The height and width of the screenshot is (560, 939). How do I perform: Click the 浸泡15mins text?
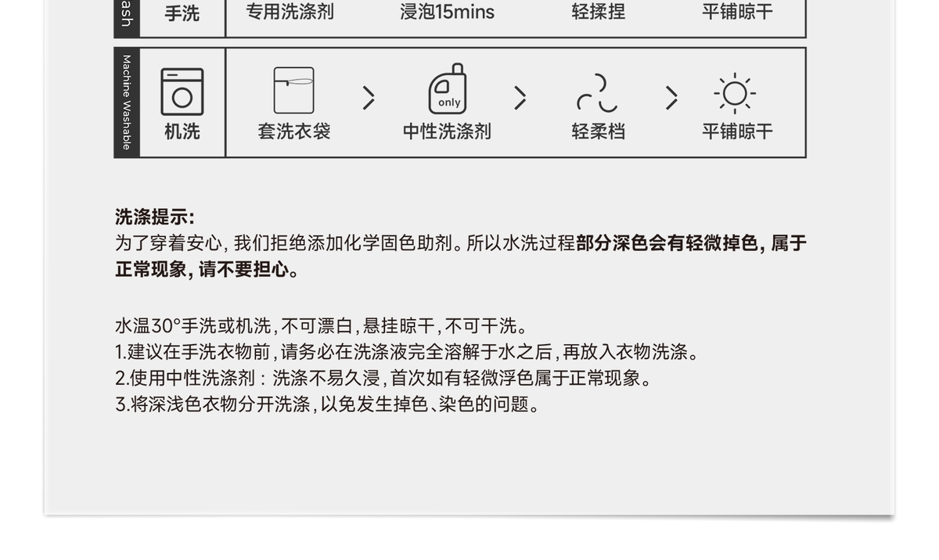coord(447,12)
